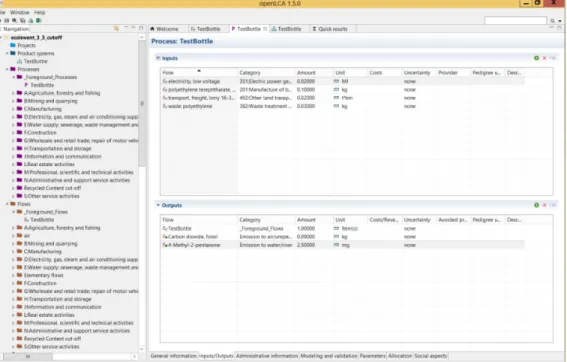Click the link-with-editor icon in Navigation header
Screen dimensions: 567x362
(x=116, y=29)
